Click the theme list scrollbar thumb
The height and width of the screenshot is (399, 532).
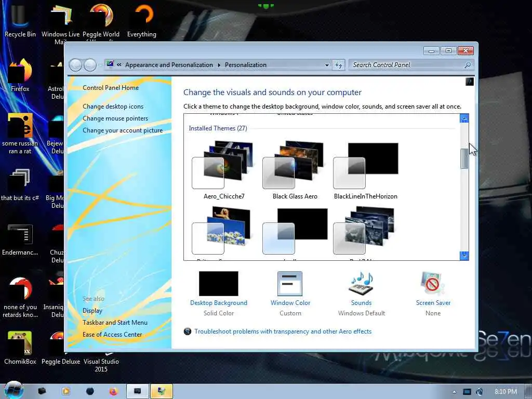(464, 158)
